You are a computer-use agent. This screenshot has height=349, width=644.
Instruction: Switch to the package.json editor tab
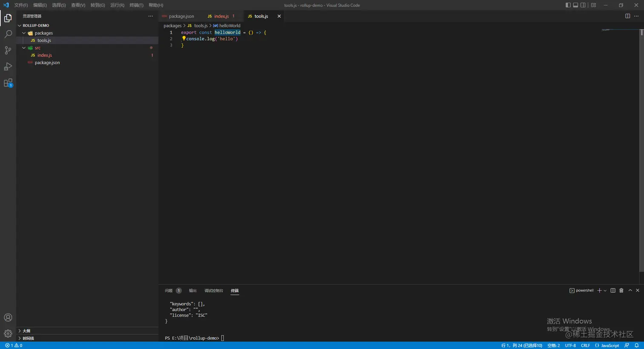(181, 16)
